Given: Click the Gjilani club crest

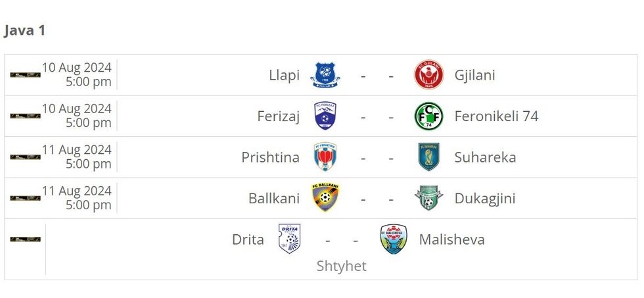Looking at the screenshot, I should (x=428, y=75).
